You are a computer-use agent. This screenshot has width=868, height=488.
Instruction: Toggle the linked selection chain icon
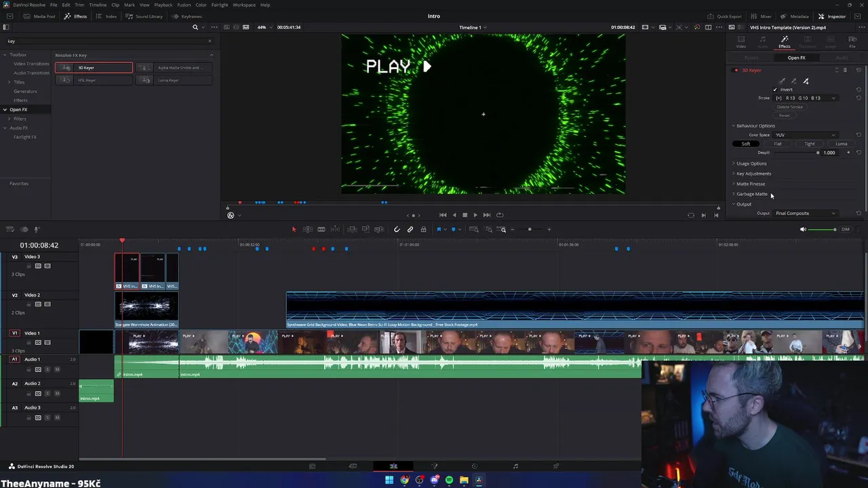click(x=410, y=229)
